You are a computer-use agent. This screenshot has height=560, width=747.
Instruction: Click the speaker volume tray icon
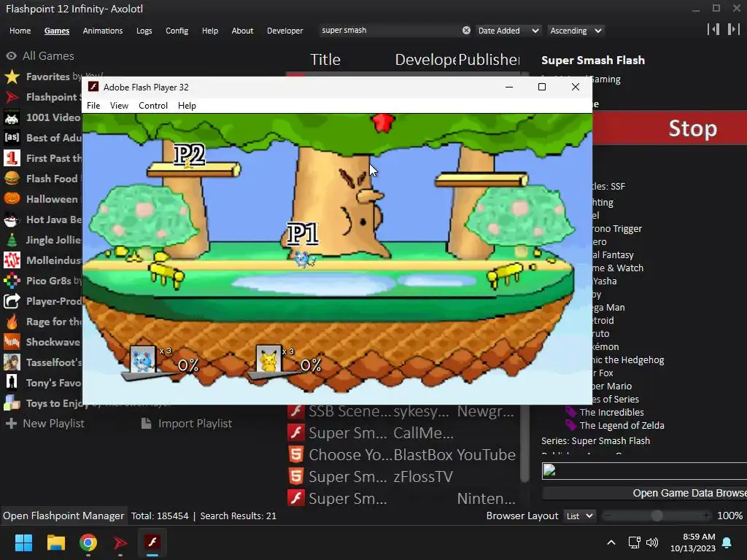(x=651, y=542)
